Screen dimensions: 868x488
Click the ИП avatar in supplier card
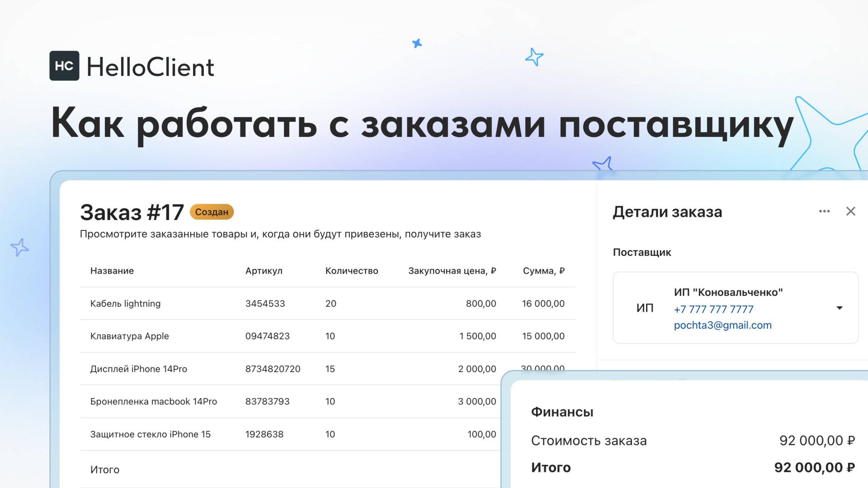645,308
